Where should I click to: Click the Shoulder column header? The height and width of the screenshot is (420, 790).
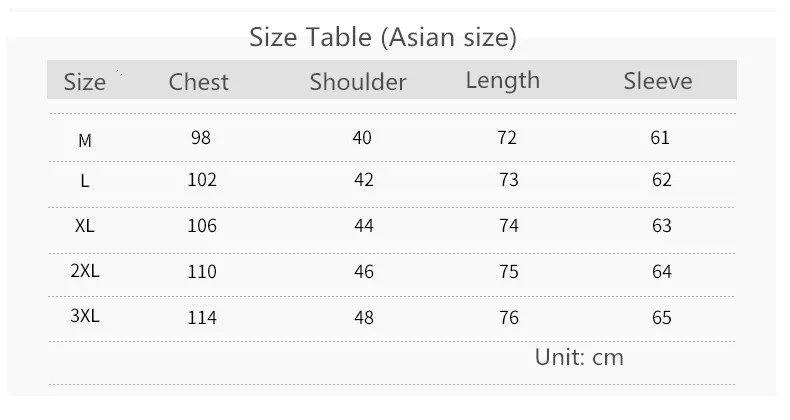coord(358,82)
